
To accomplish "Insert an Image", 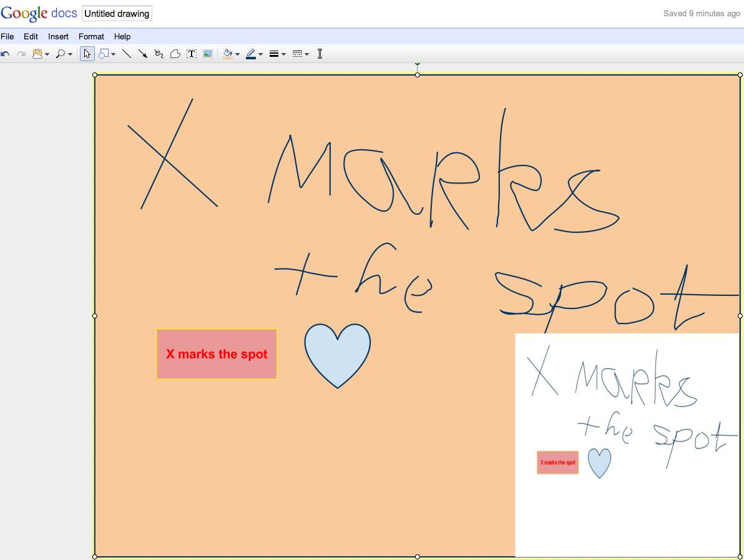I will coord(207,54).
